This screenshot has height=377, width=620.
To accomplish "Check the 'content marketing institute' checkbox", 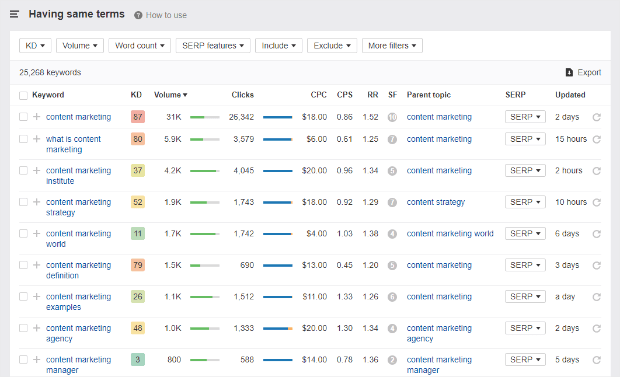I will pyautogui.click(x=23, y=171).
